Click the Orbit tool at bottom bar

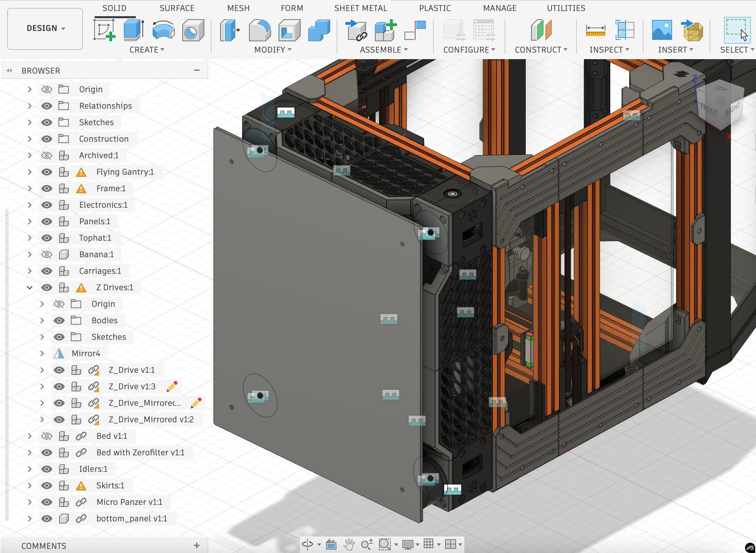coord(307,544)
